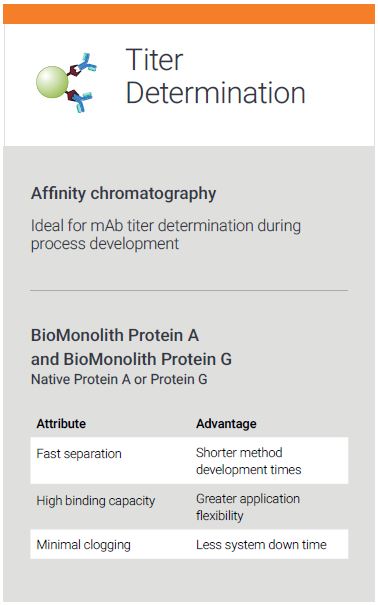Click the blue antibody at top of icon
The width and height of the screenshot is (378, 605).
[87, 63]
